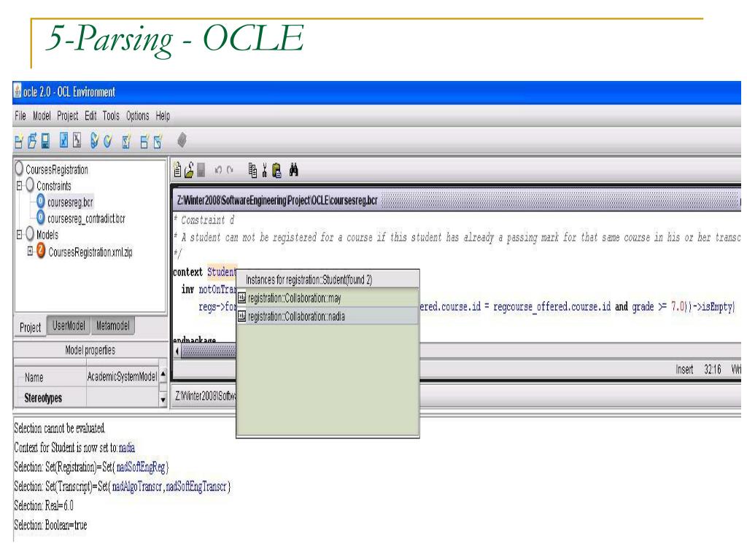The width and height of the screenshot is (747, 560).
Task: Click the sigma document toolbar icon
Action: pyautogui.click(x=126, y=141)
